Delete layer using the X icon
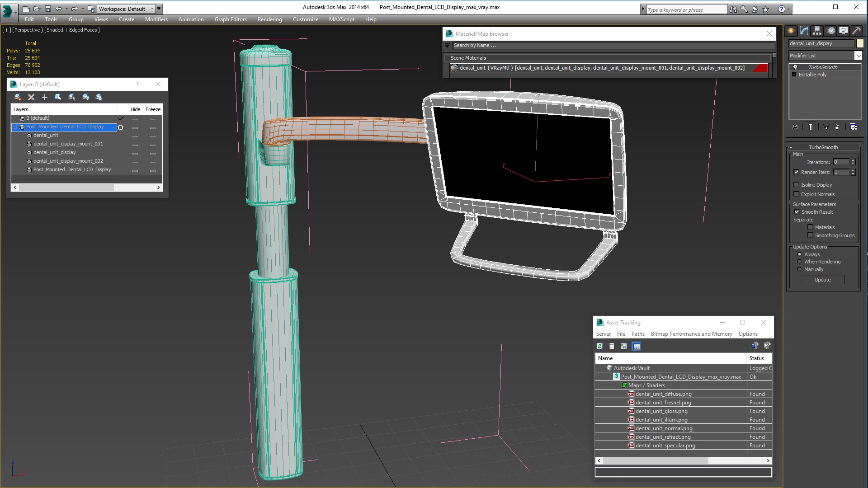 coord(31,97)
